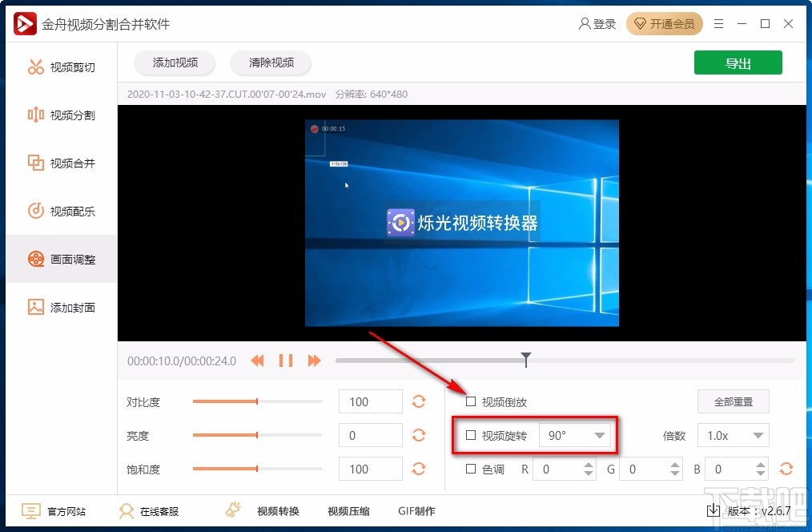This screenshot has height=532, width=812.
Task: Go to 视频配乐 background music section
Action: (61, 211)
